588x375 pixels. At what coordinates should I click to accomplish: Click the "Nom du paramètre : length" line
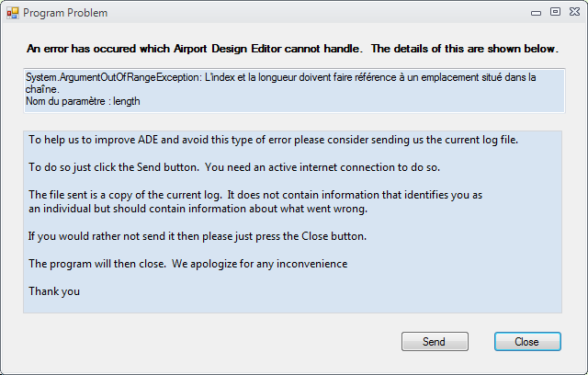pyautogui.click(x=83, y=101)
